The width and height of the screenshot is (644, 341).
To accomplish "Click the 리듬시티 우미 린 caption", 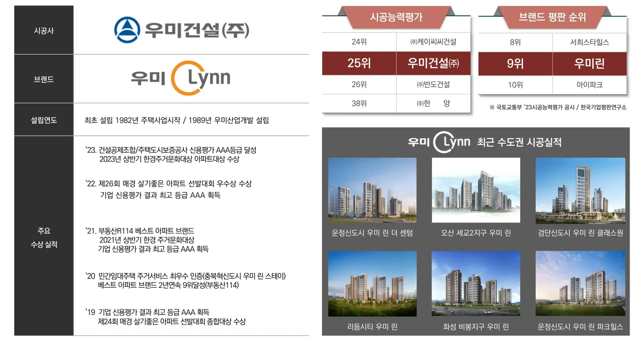I will 372,327.
